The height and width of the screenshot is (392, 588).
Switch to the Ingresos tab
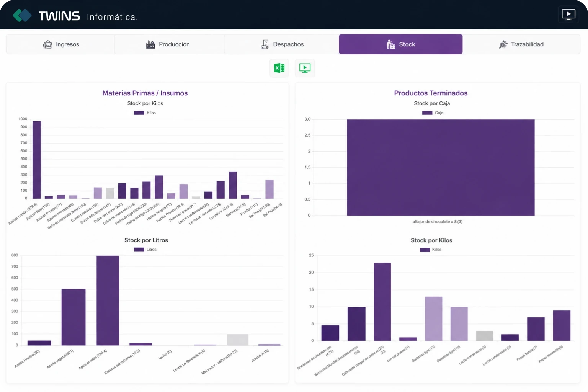(x=60, y=44)
